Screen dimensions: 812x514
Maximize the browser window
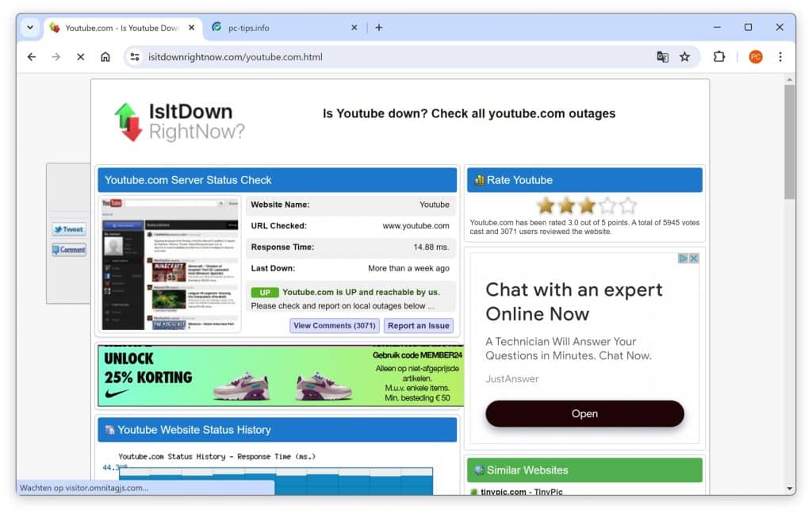click(749, 27)
